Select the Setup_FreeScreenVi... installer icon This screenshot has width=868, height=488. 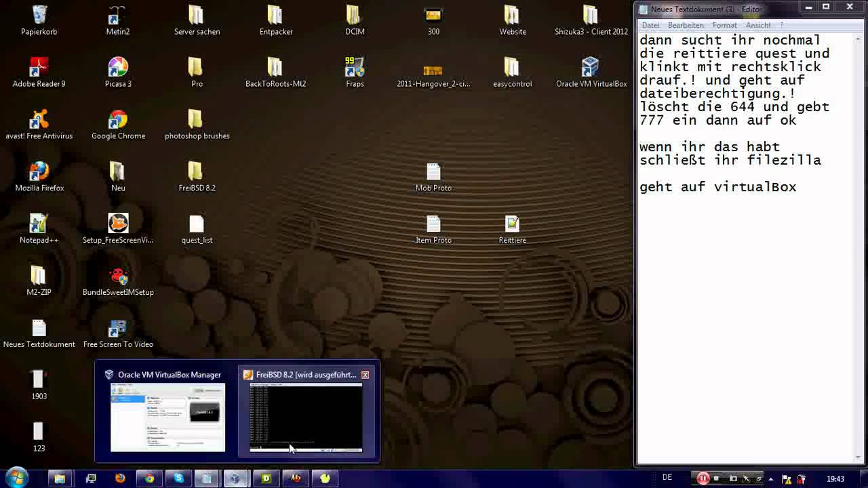pyautogui.click(x=118, y=228)
